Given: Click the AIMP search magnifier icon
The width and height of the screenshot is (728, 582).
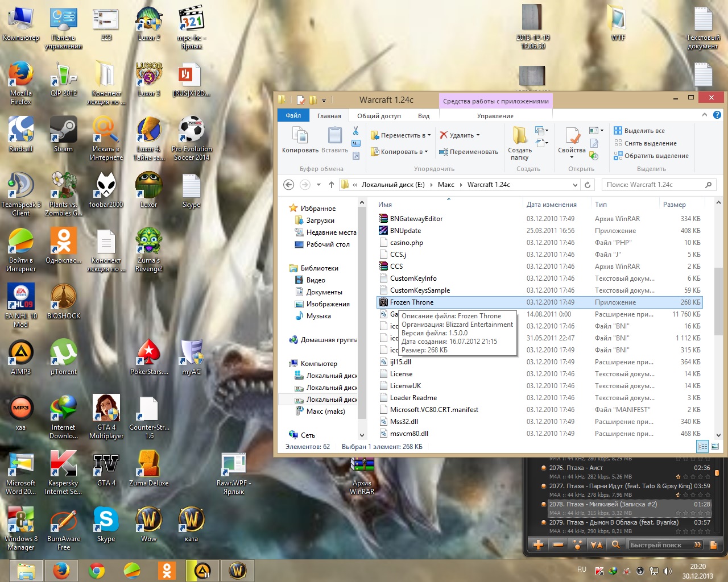Looking at the screenshot, I should pyautogui.click(x=615, y=545).
